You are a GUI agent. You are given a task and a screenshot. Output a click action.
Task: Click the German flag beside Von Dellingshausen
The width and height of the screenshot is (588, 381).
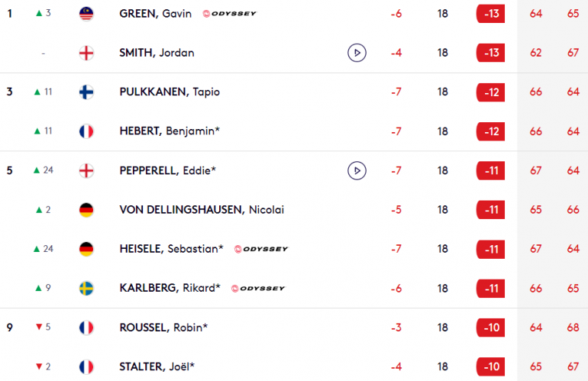[86, 210]
